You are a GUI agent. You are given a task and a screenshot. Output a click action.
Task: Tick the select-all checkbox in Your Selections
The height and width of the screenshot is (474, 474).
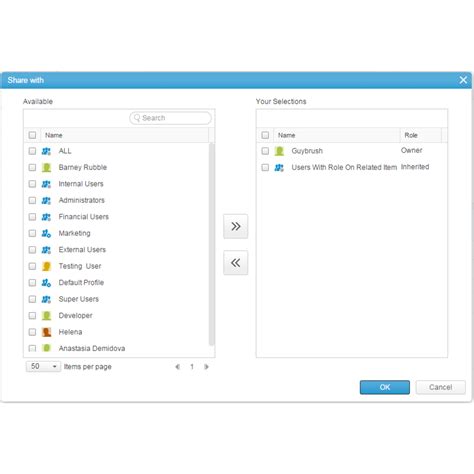coord(265,135)
